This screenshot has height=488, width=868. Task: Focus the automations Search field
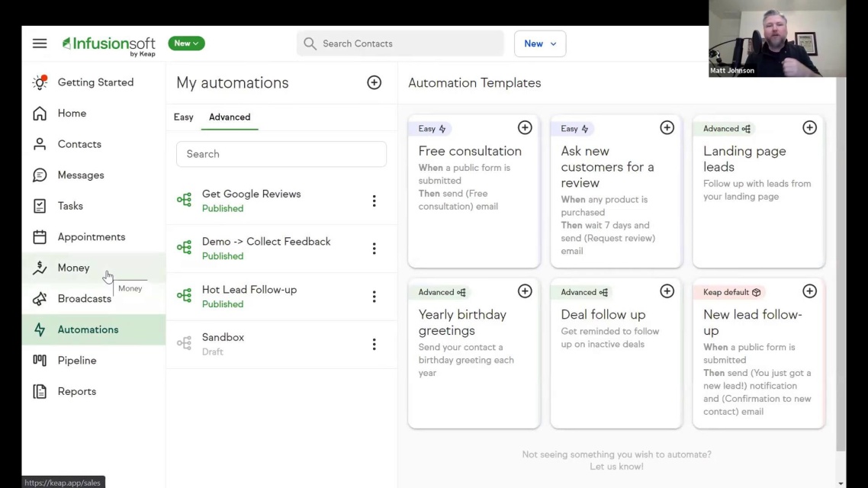[281, 154]
